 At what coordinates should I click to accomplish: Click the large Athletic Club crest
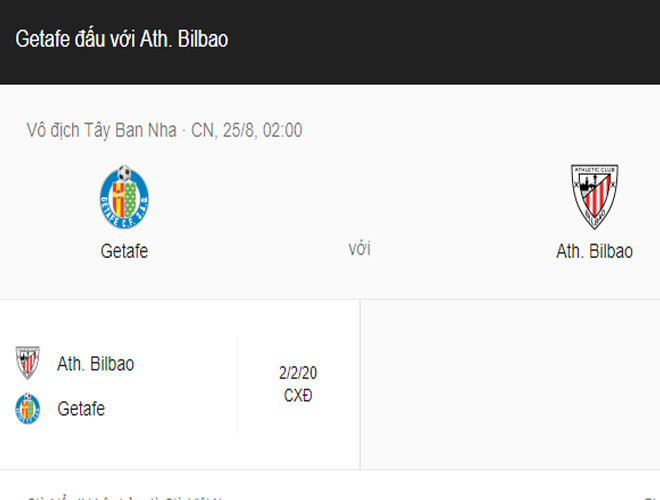[x=594, y=197]
